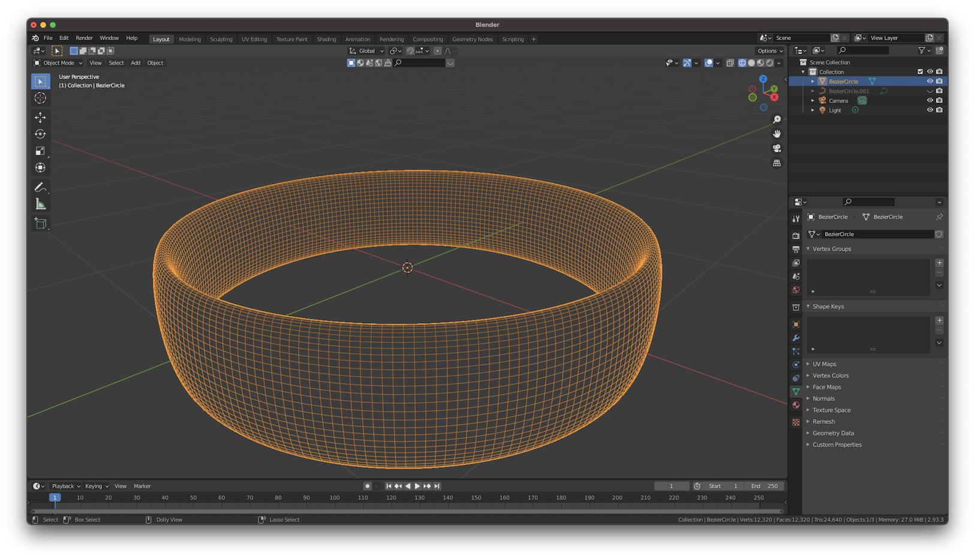Click the pan hand icon in the viewport

(x=777, y=134)
